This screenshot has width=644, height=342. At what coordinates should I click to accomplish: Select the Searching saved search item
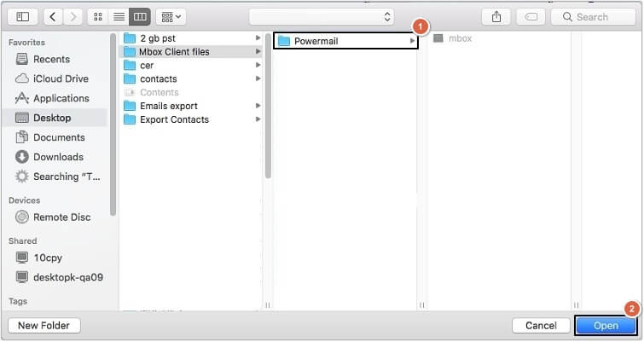tap(55, 177)
